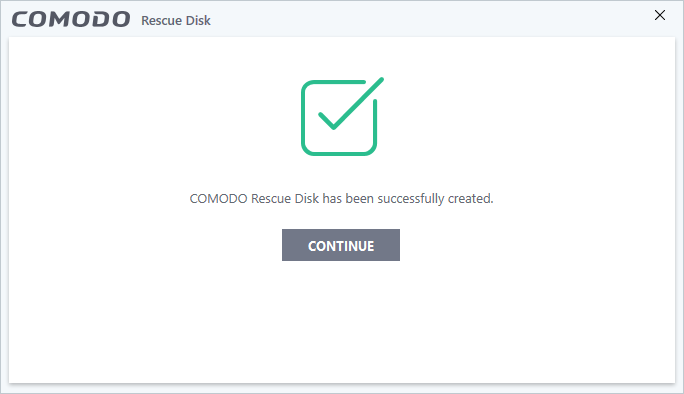Click the X in the window corner
The height and width of the screenshot is (394, 684).
(x=660, y=15)
